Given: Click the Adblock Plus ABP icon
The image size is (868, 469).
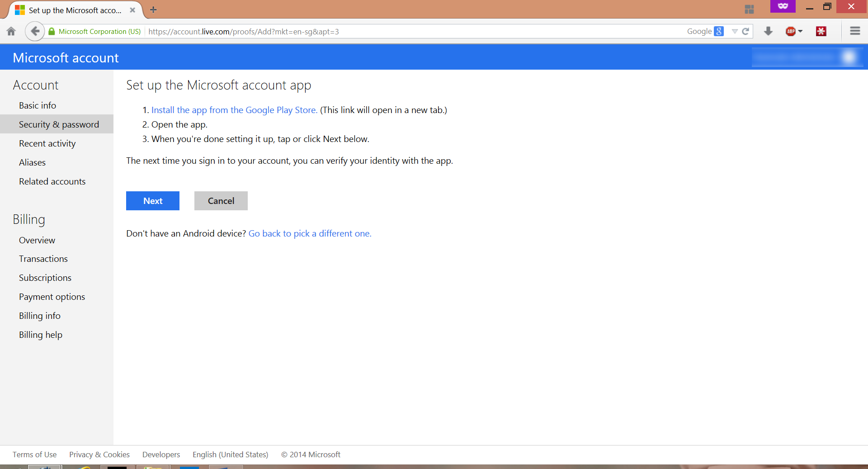Looking at the screenshot, I should [791, 31].
